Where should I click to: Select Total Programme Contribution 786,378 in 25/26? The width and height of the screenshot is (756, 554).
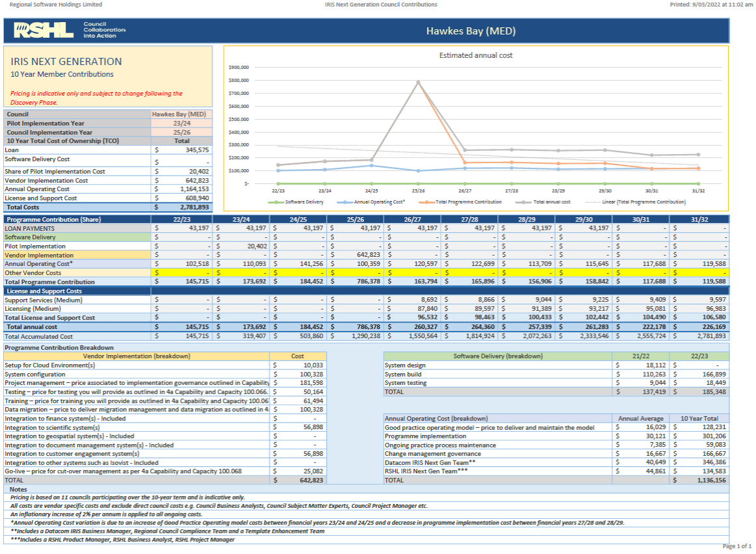click(x=369, y=282)
